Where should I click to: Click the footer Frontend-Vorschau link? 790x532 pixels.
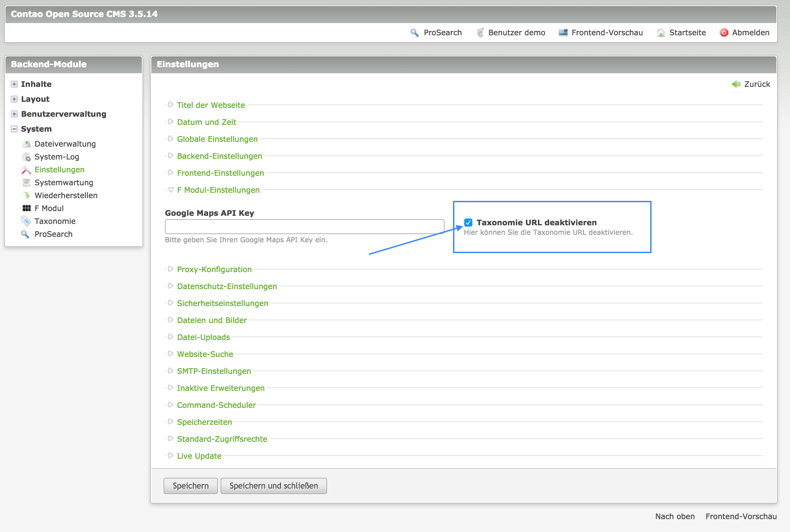point(741,516)
